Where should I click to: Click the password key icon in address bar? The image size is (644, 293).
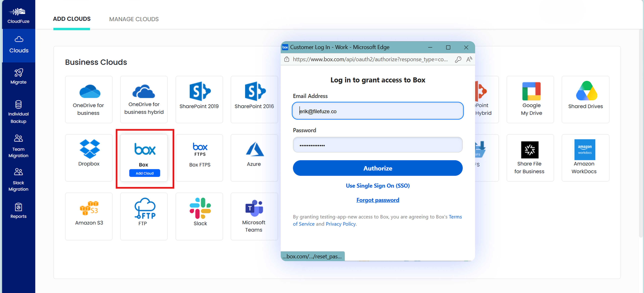(x=458, y=59)
